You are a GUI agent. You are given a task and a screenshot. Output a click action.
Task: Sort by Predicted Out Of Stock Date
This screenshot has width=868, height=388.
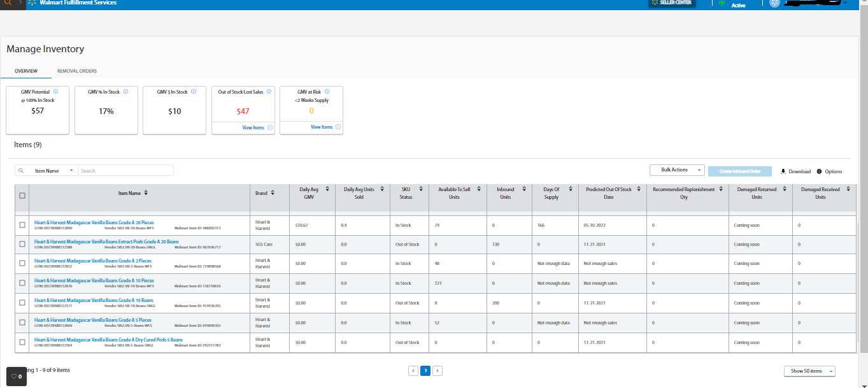coord(638,189)
